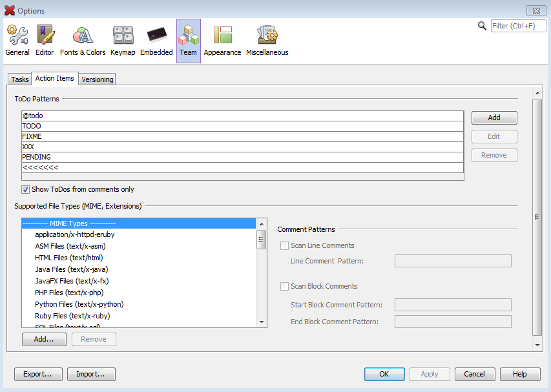
Task: Switch to the Versioning tab
Action: tap(98, 79)
